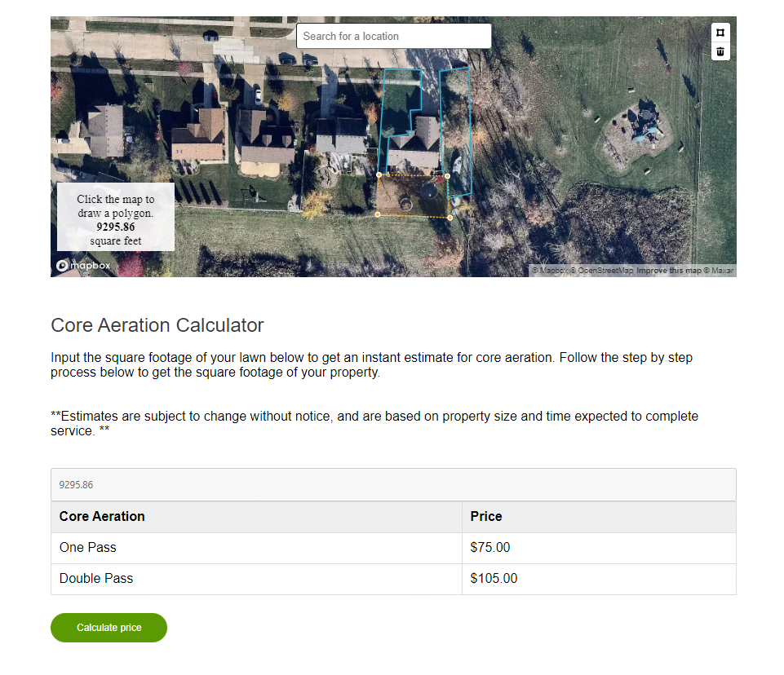Click the square feet info box on map
Image resolution: width=784 pixels, height=675 pixels.
[116, 216]
